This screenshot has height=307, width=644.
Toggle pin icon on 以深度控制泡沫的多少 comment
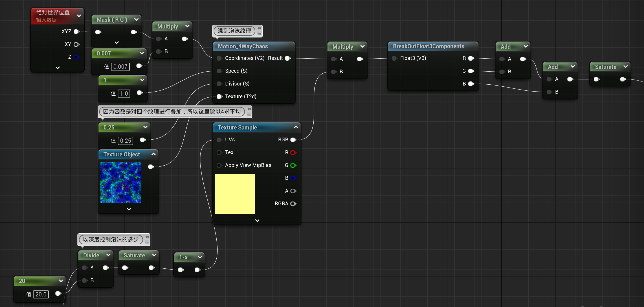tap(147, 237)
